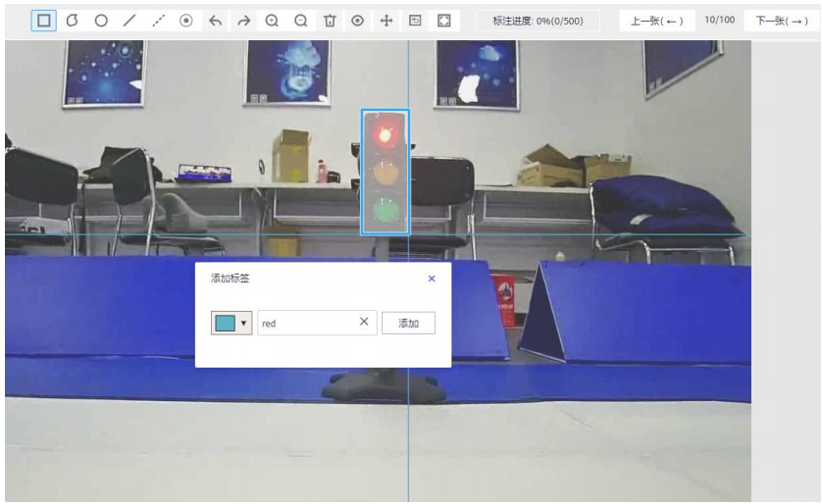The height and width of the screenshot is (504, 822).
Task: Go to next image with 下一张
Action: tap(781, 21)
